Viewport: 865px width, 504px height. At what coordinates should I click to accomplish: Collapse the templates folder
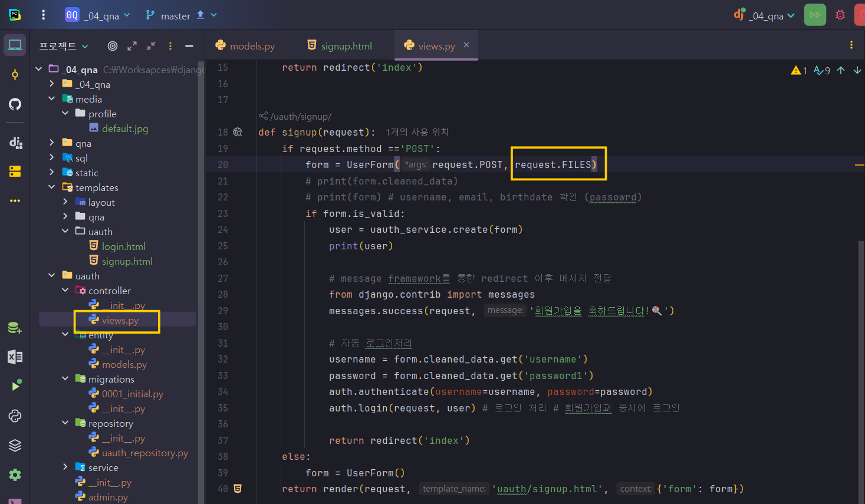(52, 187)
